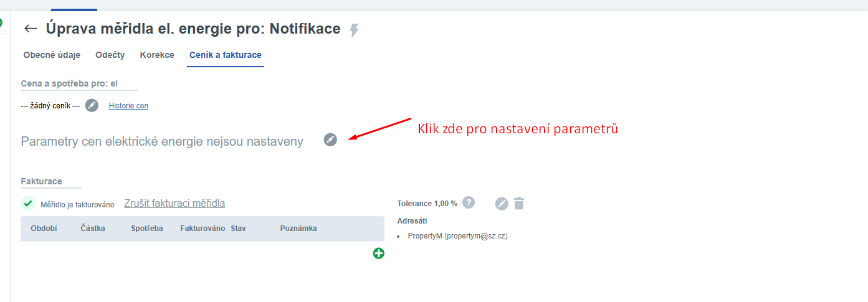The width and height of the screenshot is (868, 302).
Task: Click the green check 'Měřidlo je fakturováno' icon
Action: [x=27, y=204]
